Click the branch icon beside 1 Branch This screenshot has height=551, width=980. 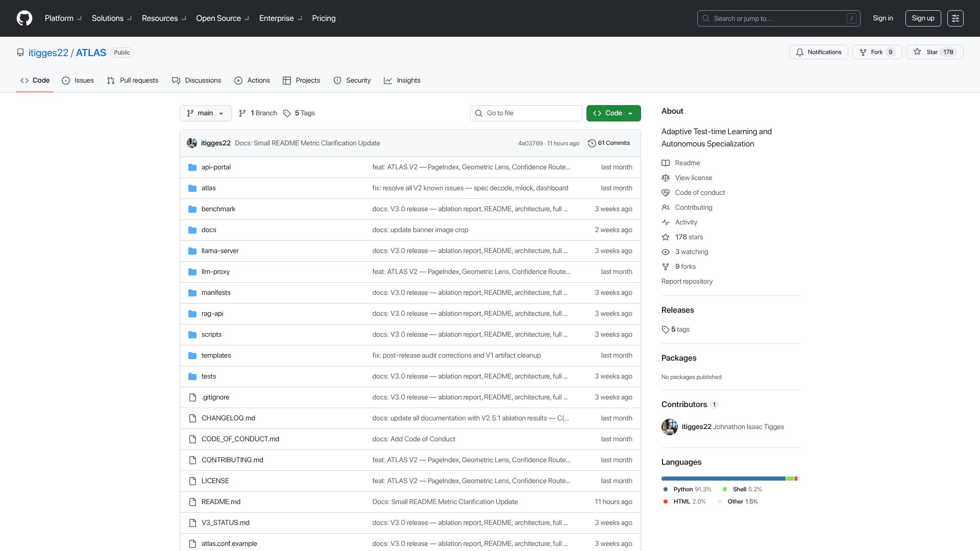tap(242, 113)
